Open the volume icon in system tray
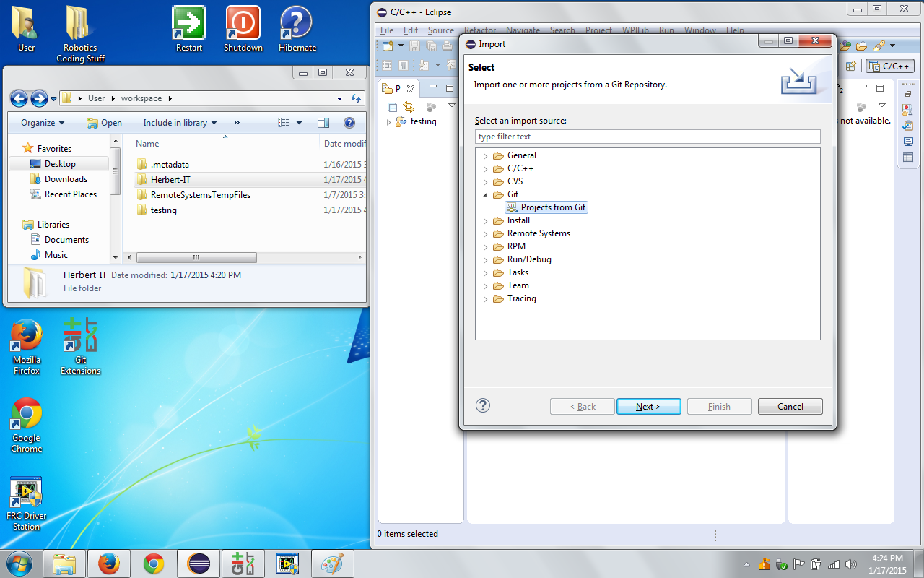 point(851,564)
